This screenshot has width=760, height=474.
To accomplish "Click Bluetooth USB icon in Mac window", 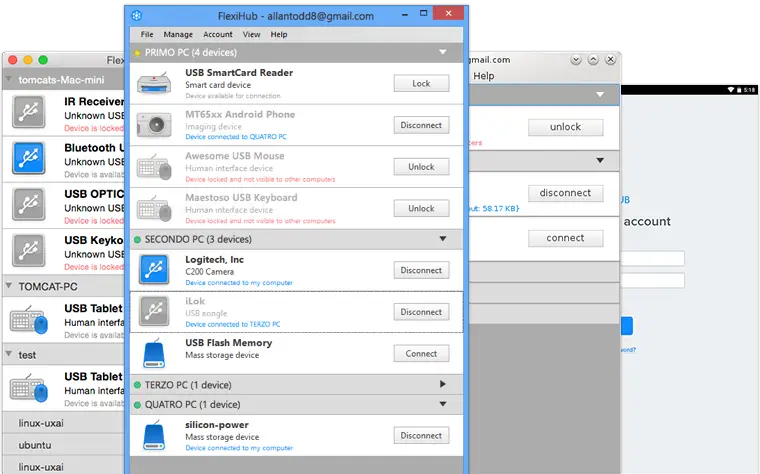I will coord(29,158).
